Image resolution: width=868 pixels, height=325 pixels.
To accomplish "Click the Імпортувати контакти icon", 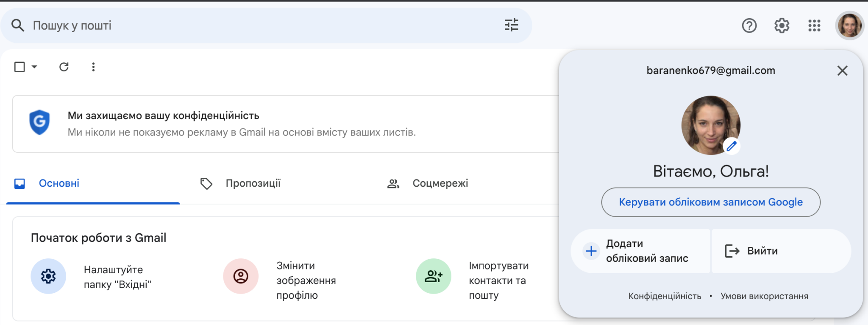I will [434, 276].
